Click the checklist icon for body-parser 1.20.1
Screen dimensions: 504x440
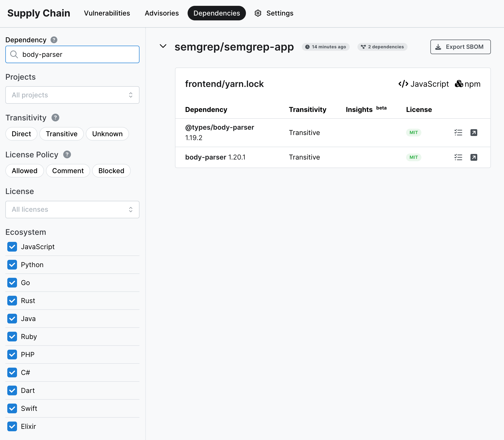458,157
